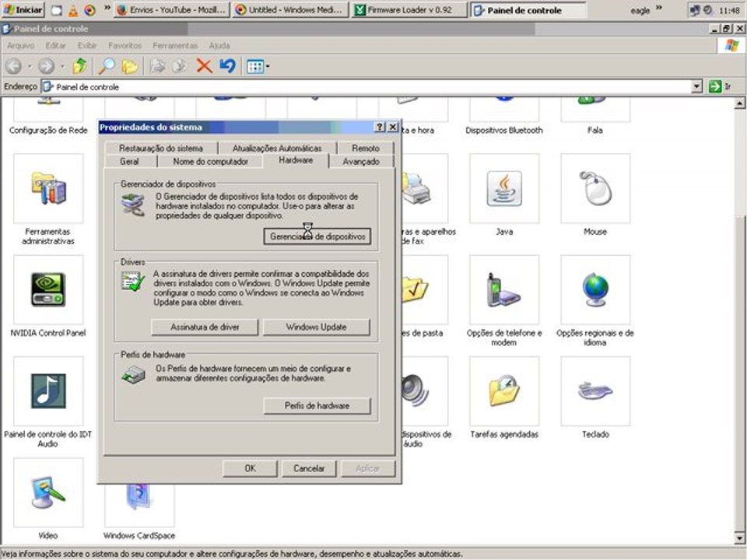The width and height of the screenshot is (747, 560).
Task: Open the Vídeo control panel icon
Action: pyautogui.click(x=48, y=492)
